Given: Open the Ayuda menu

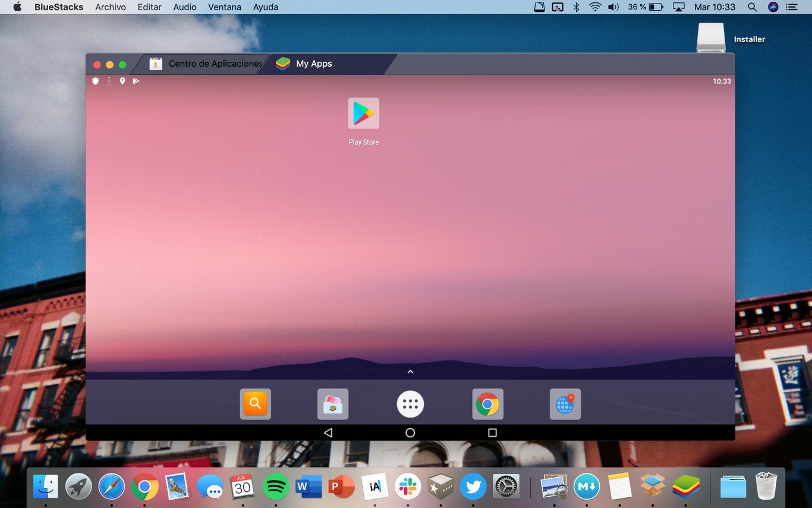Looking at the screenshot, I should click(266, 7).
